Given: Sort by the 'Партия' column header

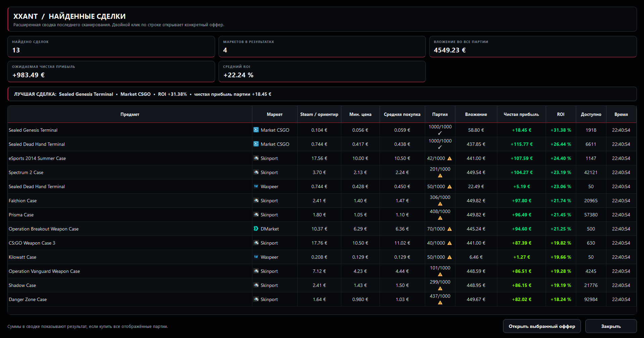Looking at the screenshot, I should coord(440,114).
